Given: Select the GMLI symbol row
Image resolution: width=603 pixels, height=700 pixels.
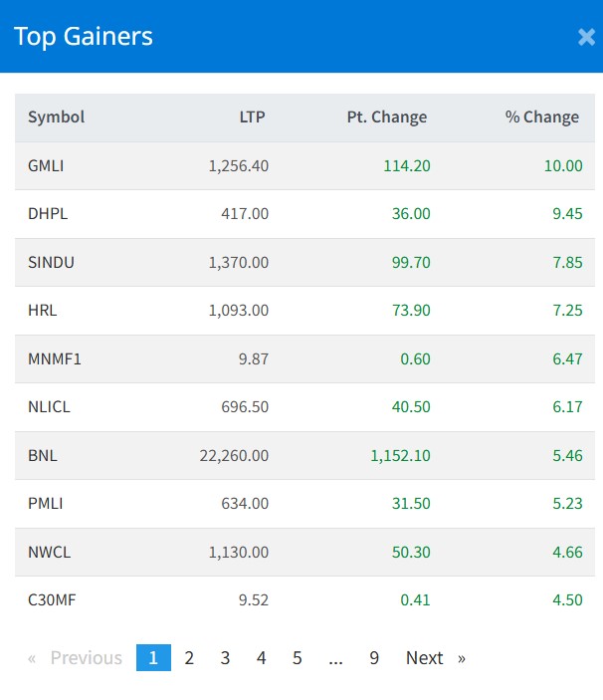Looking at the screenshot, I should click(x=46, y=166).
